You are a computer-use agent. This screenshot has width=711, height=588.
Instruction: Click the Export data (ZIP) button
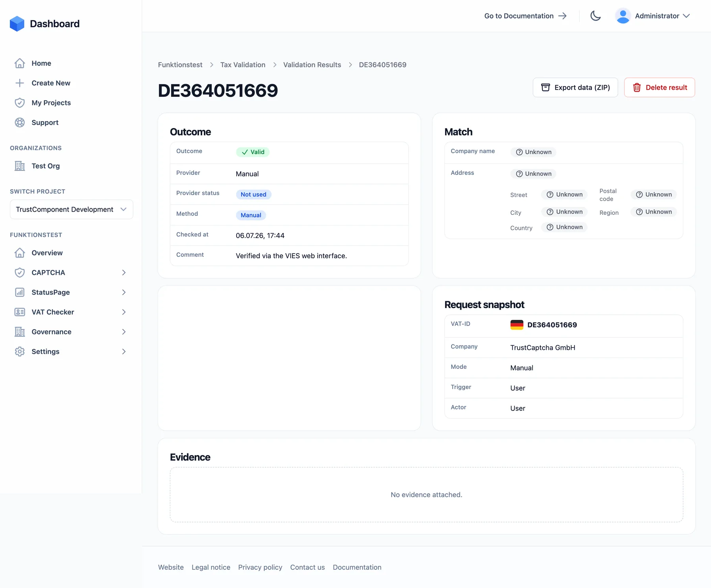point(575,87)
